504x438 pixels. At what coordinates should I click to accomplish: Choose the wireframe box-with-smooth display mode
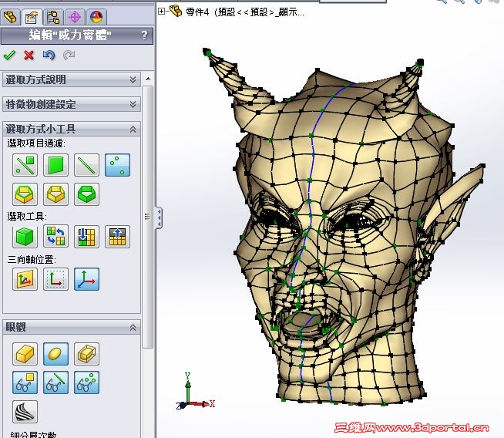point(87,354)
